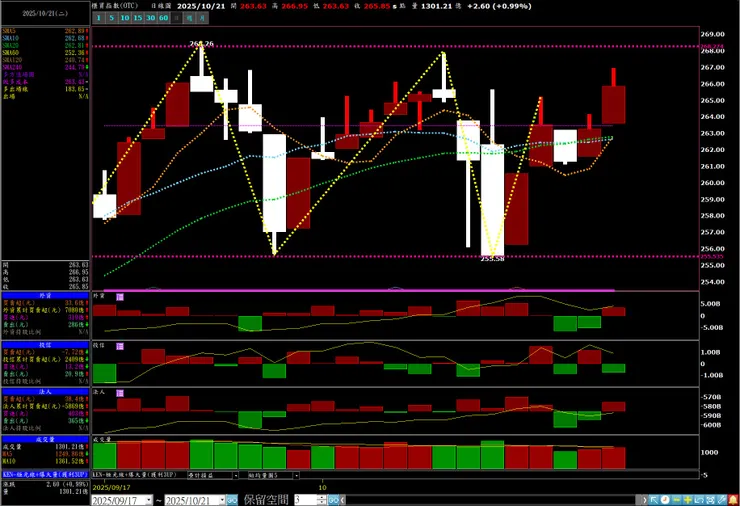Click GO button beside the end date
This screenshot has width=740, height=506.
(x=232, y=500)
